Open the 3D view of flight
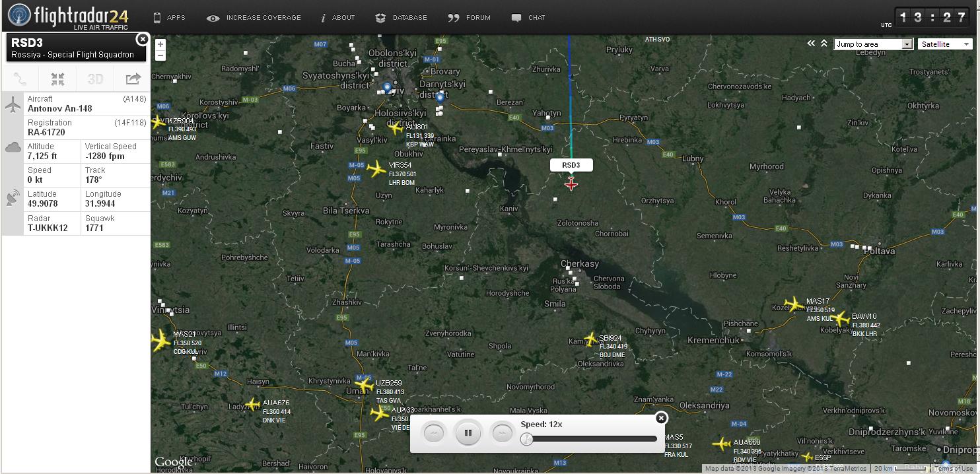Screen dimensions: 980x474 point(95,79)
